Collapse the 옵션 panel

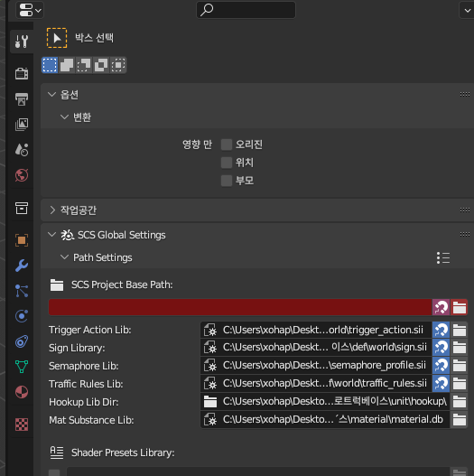(52, 95)
